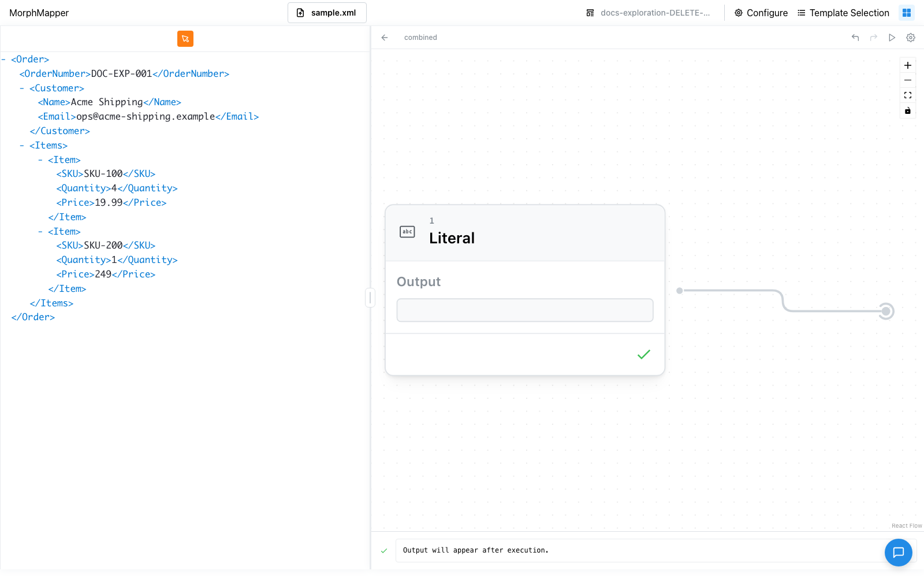Click the Literal node output connector dot
Image resolution: width=924 pixels, height=578 pixels.
pyautogui.click(x=680, y=291)
